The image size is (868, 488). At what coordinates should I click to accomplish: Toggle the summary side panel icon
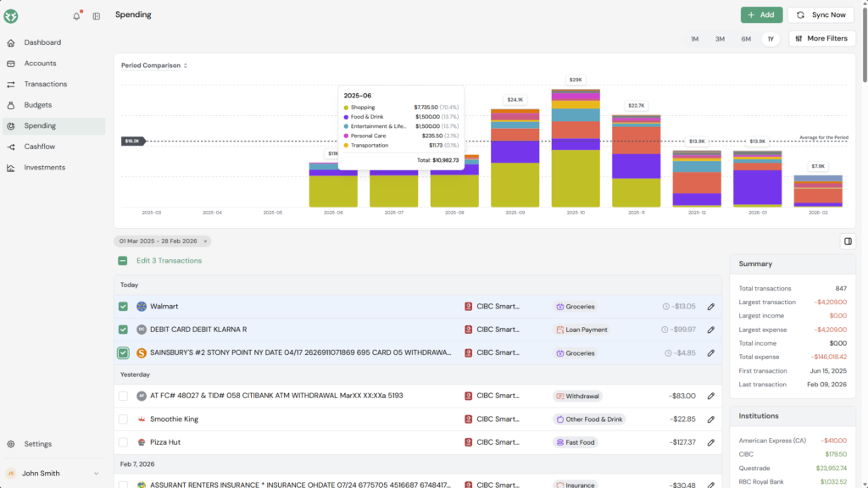click(847, 241)
